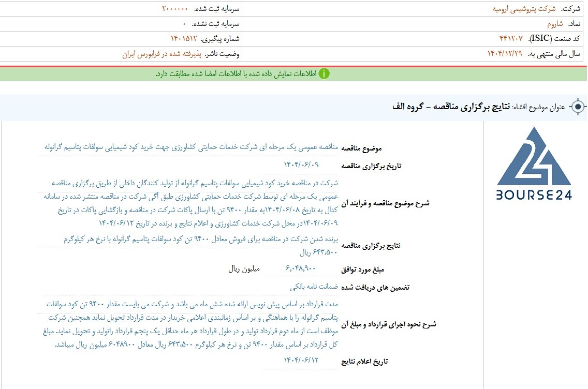Click the target icon beside the disclosure title
This screenshot has height=389, width=588.
coord(578,107)
